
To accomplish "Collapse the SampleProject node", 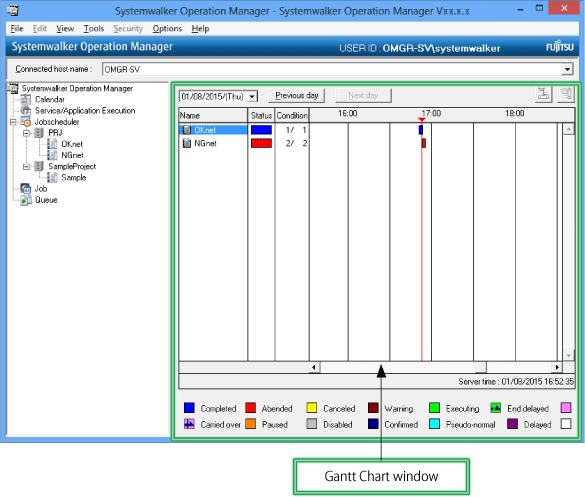I will (26, 166).
